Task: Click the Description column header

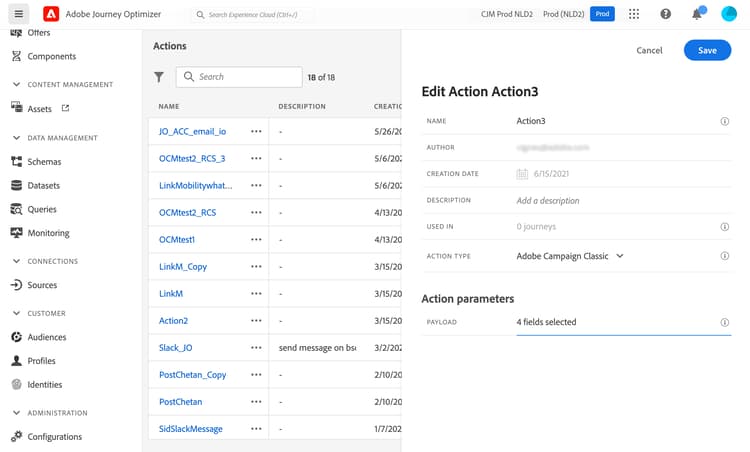Action: click(x=302, y=106)
